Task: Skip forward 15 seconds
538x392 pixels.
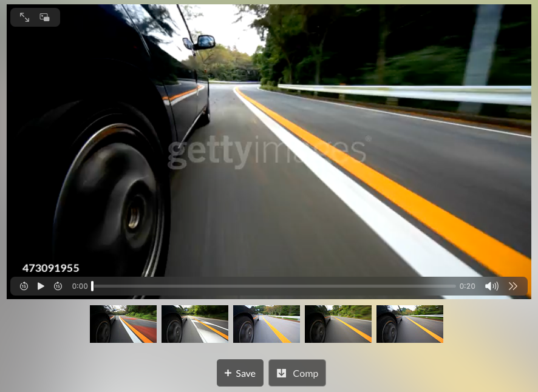Action: pyautogui.click(x=58, y=286)
